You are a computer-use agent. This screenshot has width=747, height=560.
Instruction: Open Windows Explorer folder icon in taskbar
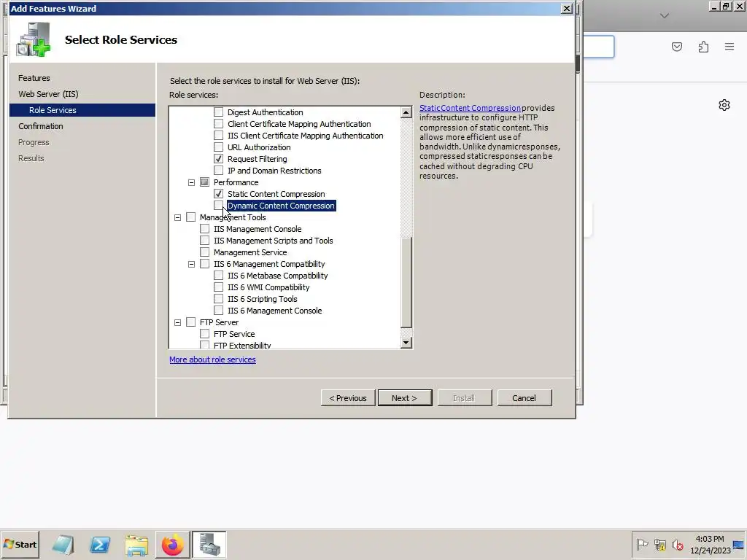[x=136, y=544]
